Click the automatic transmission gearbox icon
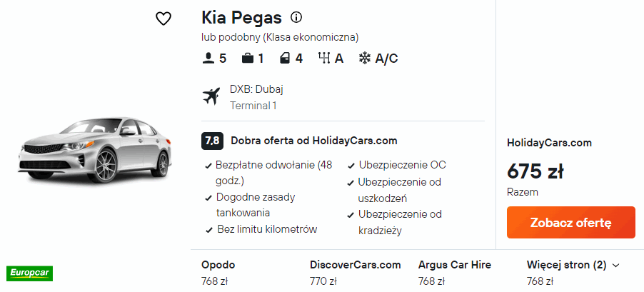644x292 pixels. click(323, 59)
